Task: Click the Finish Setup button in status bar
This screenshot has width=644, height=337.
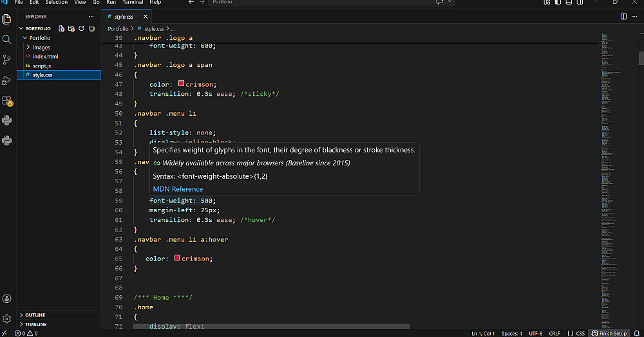Action: point(609,333)
